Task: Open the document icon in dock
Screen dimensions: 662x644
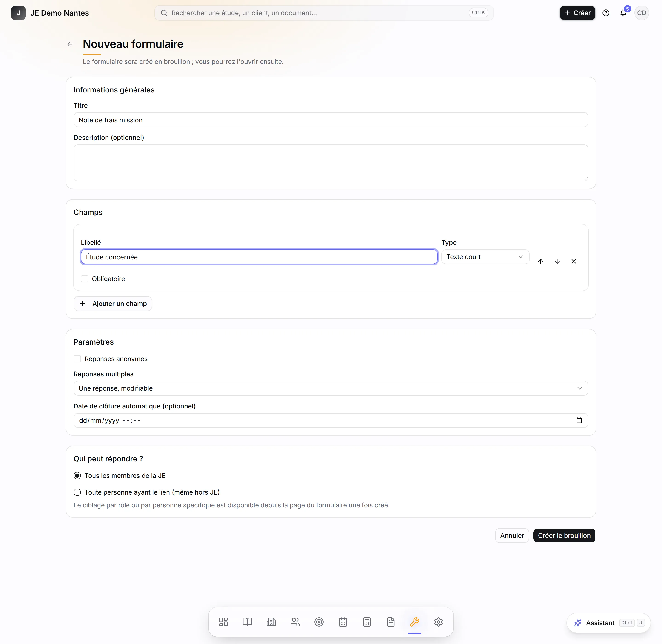Action: click(391, 622)
